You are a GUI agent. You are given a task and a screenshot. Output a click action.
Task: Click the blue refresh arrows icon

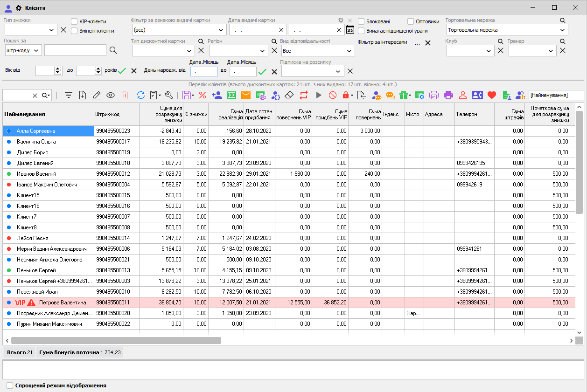point(141,95)
